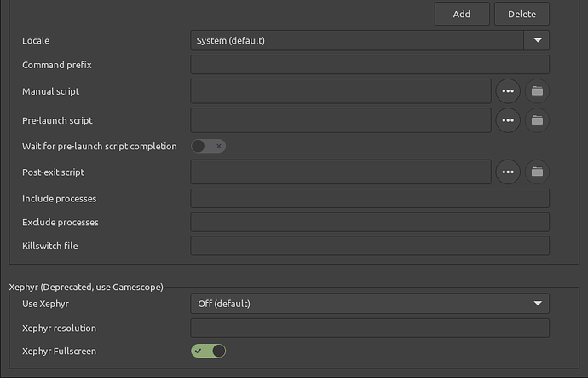Image resolution: width=588 pixels, height=378 pixels.
Task: Click the Locale dropdown arrow button
Action: (x=537, y=40)
